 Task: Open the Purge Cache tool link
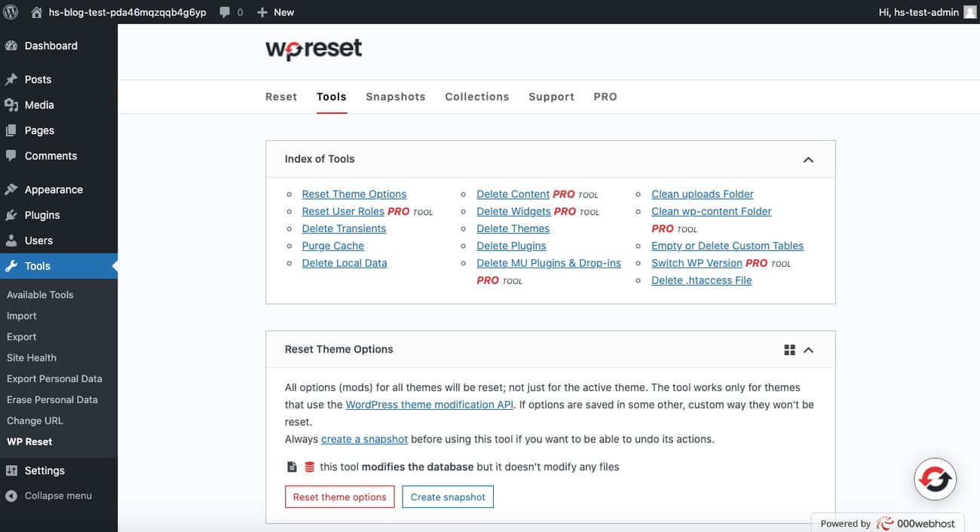332,246
